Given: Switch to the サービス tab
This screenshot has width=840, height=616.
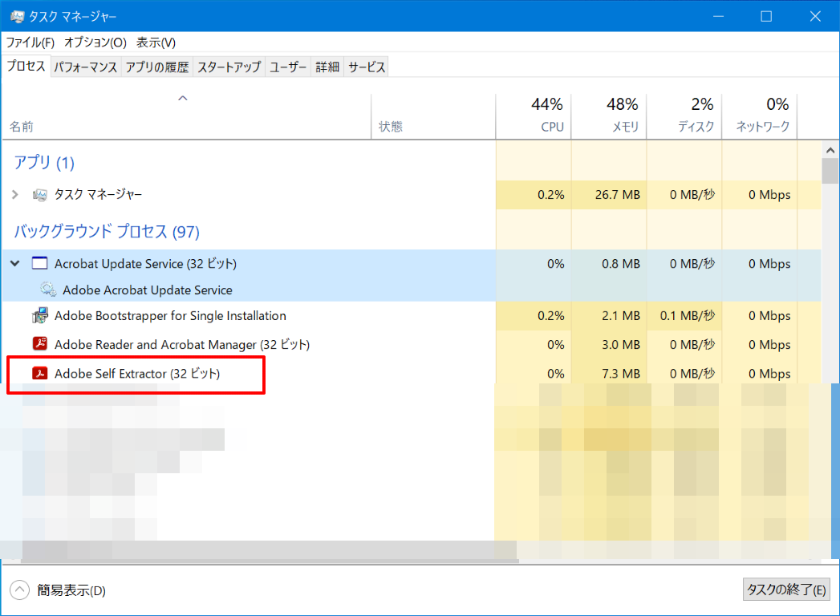Looking at the screenshot, I should coord(367,67).
